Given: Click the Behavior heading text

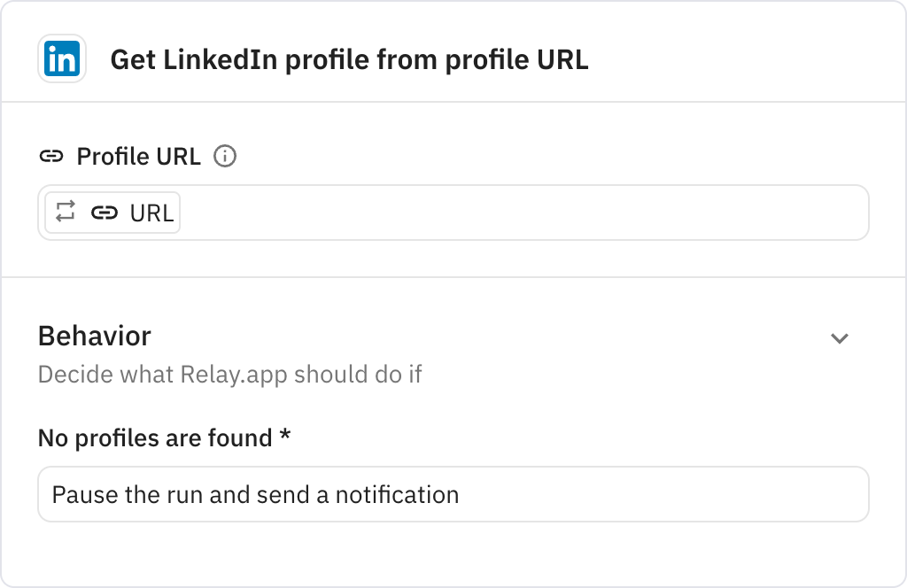Looking at the screenshot, I should (x=93, y=337).
